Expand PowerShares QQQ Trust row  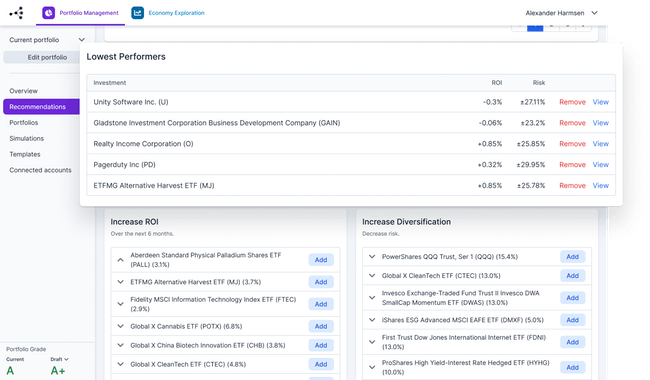coord(372,257)
